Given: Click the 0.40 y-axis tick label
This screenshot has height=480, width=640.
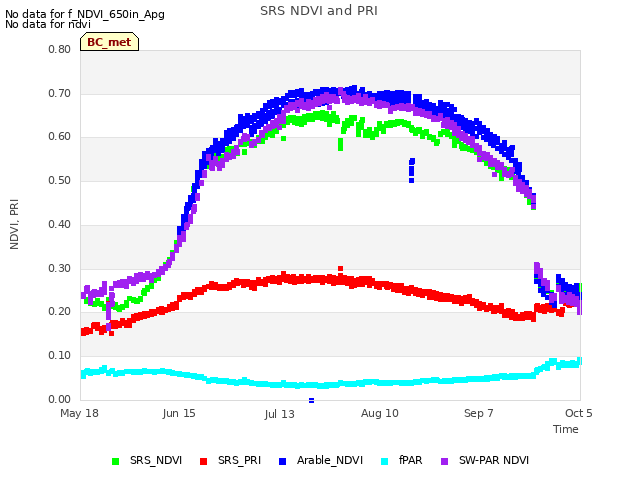Looking at the screenshot, I should [x=60, y=224].
